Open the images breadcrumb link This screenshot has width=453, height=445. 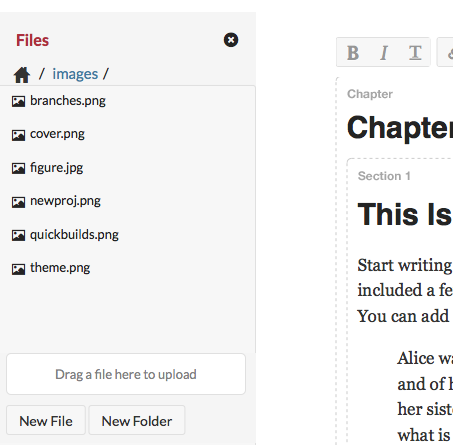pyautogui.click(x=75, y=74)
